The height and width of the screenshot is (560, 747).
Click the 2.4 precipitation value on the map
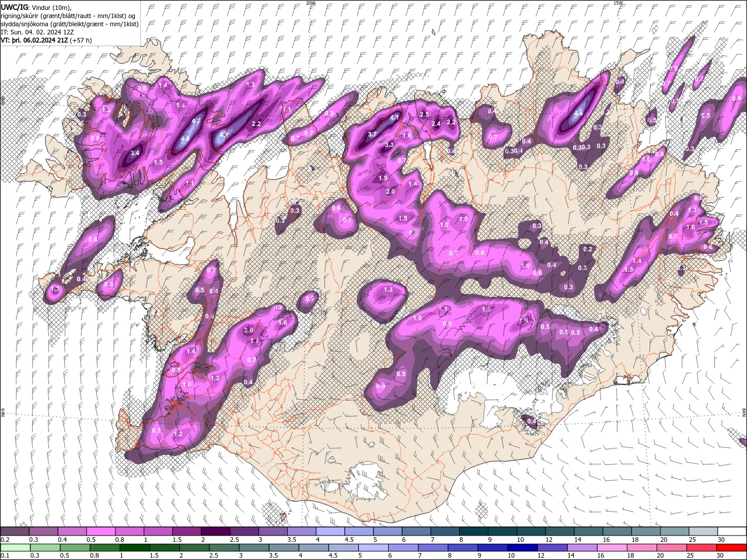tap(436, 124)
